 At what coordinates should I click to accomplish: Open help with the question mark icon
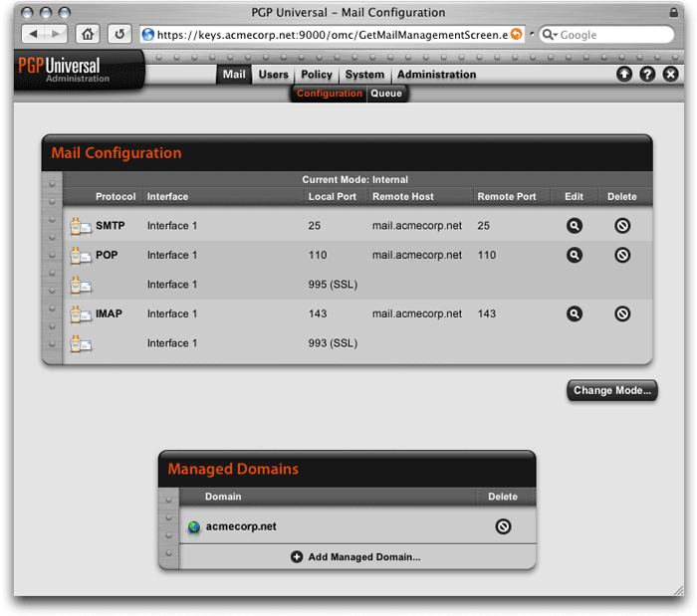pos(647,74)
